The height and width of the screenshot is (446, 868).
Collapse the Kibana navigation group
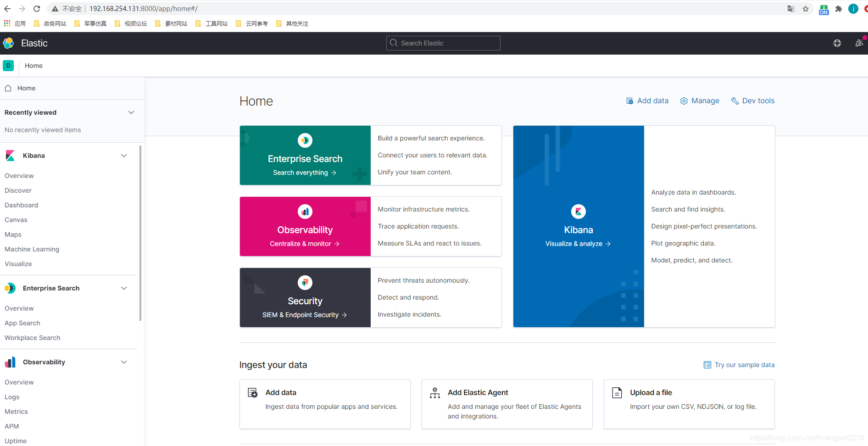pyautogui.click(x=124, y=156)
